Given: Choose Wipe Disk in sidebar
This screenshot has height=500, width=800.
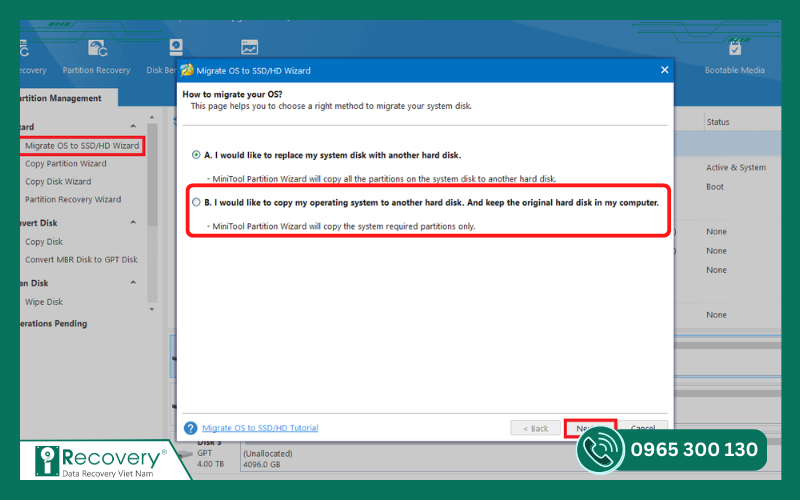Looking at the screenshot, I should (x=44, y=302).
